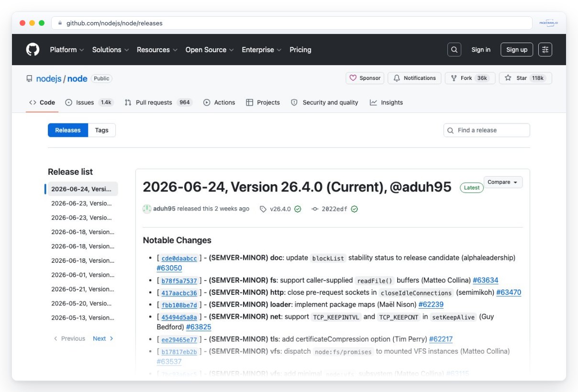
Task: Open the Pricing page
Action: (x=300, y=50)
